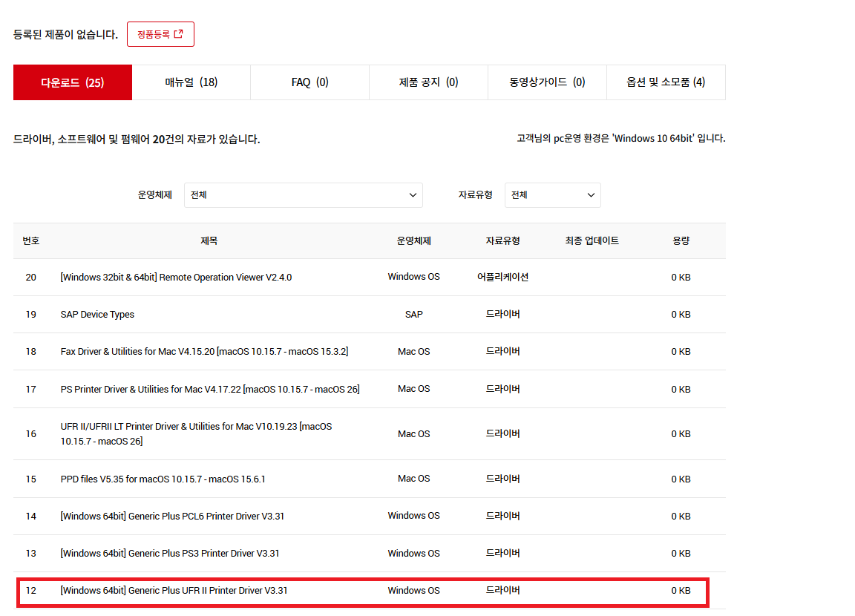The height and width of the screenshot is (616, 855).
Task: Click the 운영체제 column header in table
Action: coord(414,241)
